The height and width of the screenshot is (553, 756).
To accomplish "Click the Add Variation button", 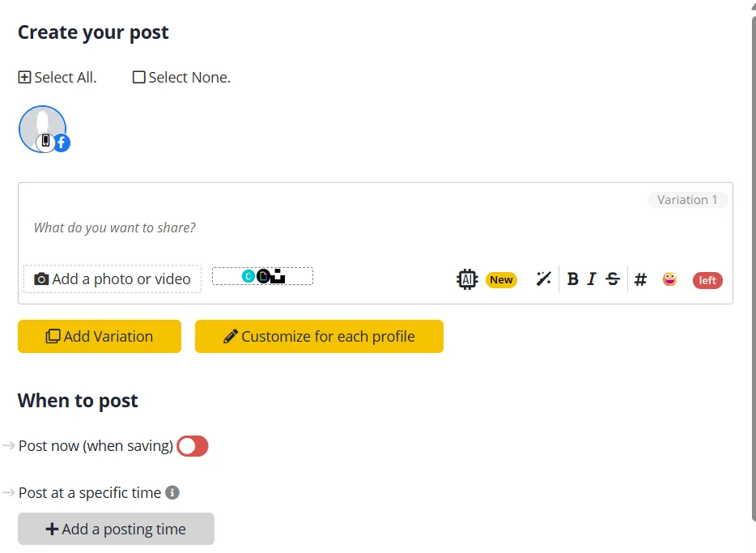I will tap(100, 337).
